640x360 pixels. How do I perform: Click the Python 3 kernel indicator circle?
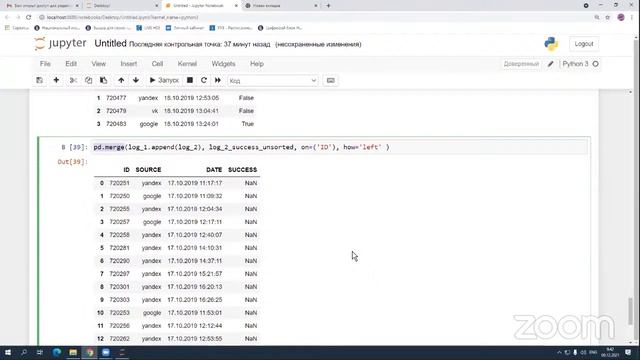coord(596,64)
